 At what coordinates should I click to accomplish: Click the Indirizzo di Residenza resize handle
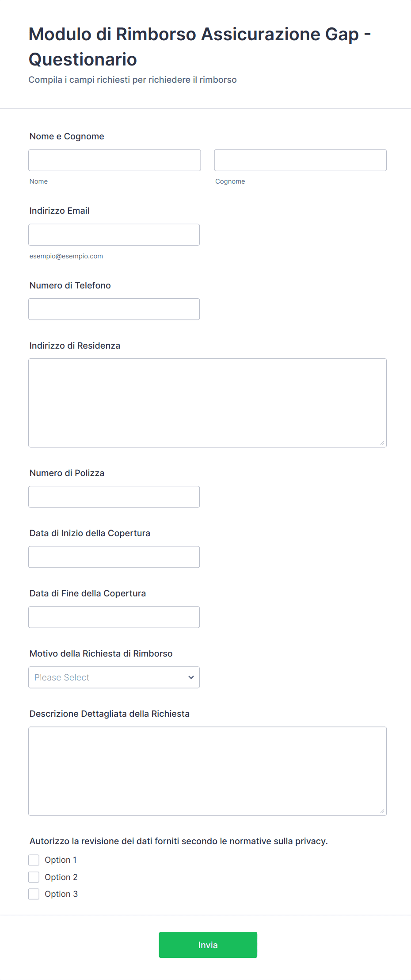coord(382,443)
